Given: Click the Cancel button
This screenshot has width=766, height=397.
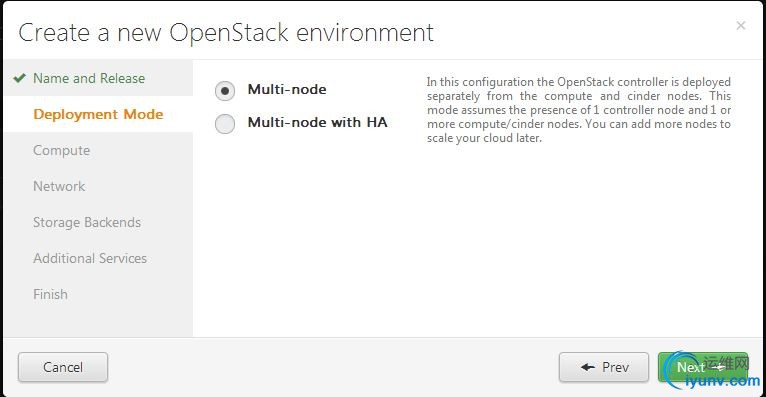Looking at the screenshot, I should tap(63, 367).
